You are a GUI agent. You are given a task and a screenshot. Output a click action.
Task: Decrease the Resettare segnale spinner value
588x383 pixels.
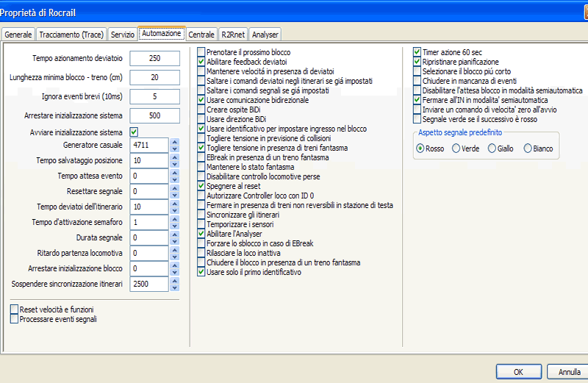(x=175, y=196)
